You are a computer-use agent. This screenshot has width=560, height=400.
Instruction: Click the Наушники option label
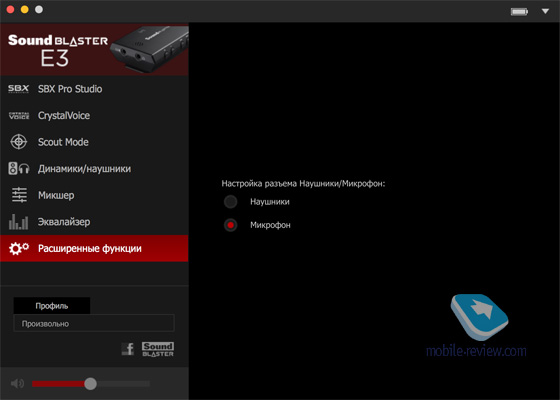tap(270, 202)
